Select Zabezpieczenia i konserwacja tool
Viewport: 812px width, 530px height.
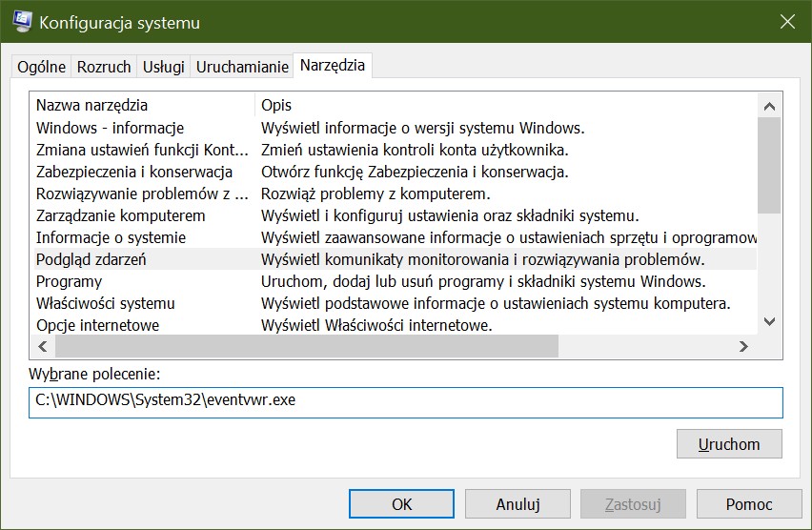click(394, 172)
